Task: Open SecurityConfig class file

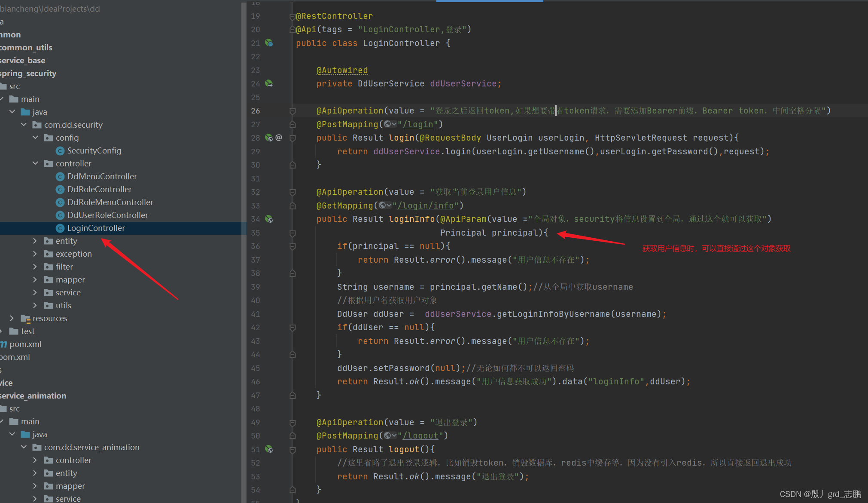Action: click(94, 151)
